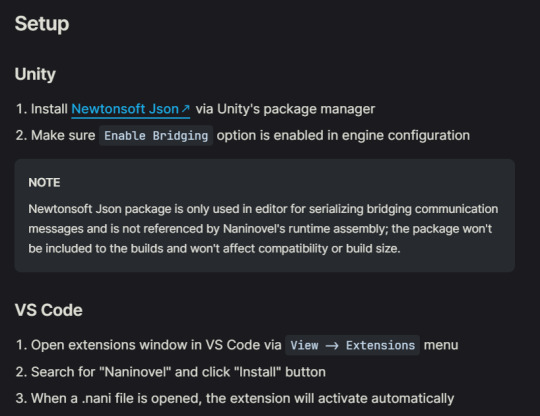Click "option is enabled in engine configuration" text

[x=343, y=136]
